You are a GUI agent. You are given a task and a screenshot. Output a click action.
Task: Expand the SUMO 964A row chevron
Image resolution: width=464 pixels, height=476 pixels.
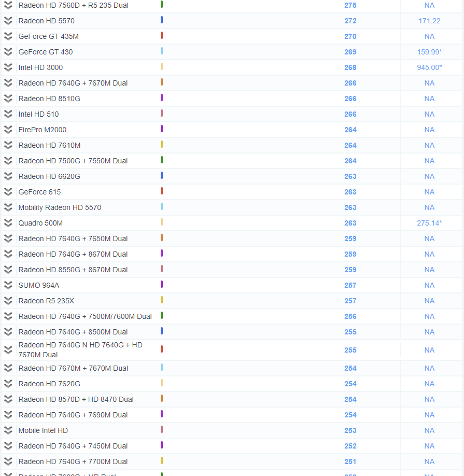point(8,285)
